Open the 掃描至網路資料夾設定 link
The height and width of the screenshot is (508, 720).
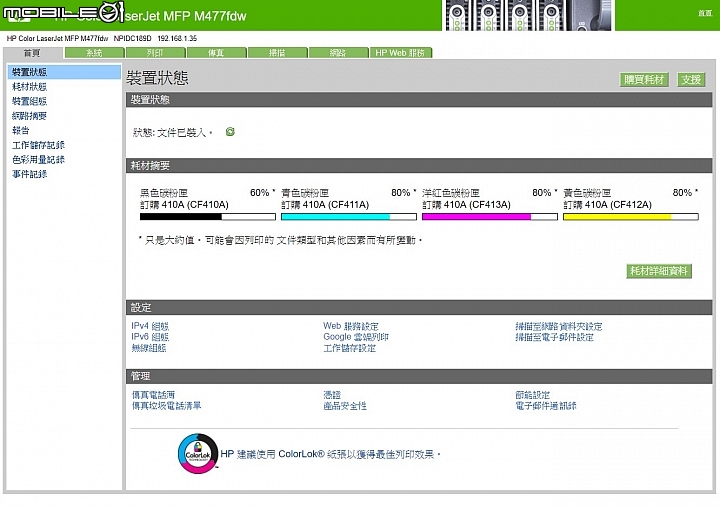(x=559, y=326)
